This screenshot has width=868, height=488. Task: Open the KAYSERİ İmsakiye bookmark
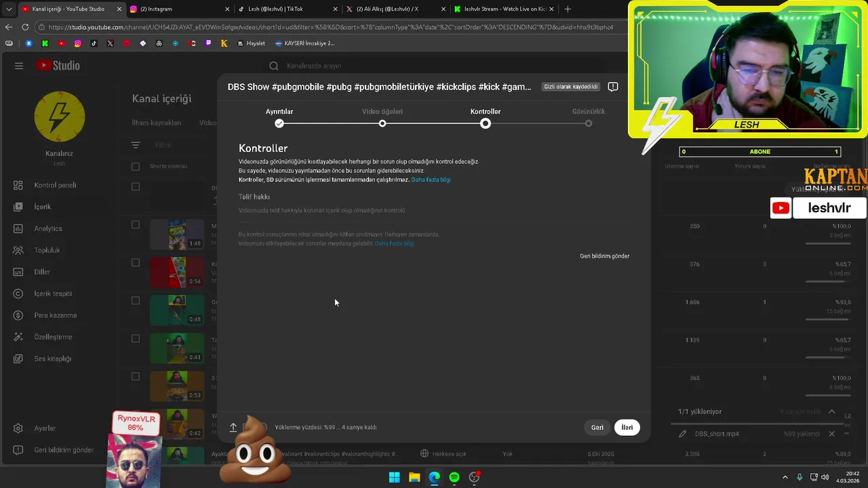(x=305, y=43)
